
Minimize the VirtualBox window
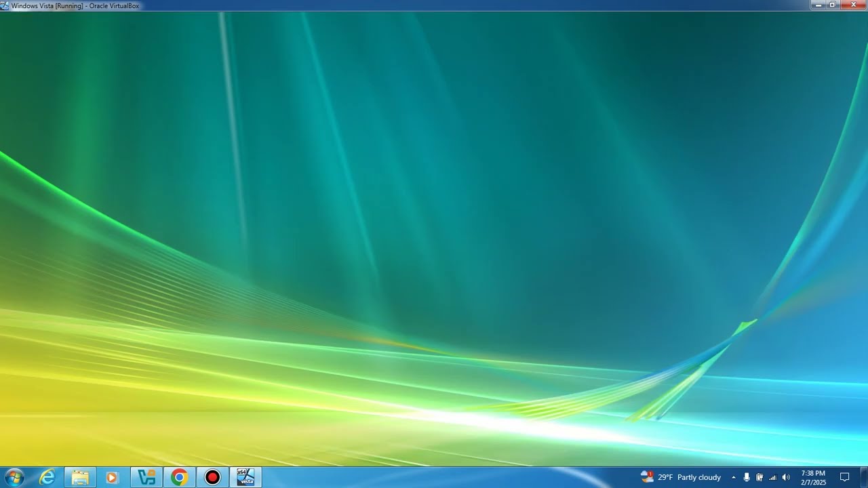(x=818, y=5)
